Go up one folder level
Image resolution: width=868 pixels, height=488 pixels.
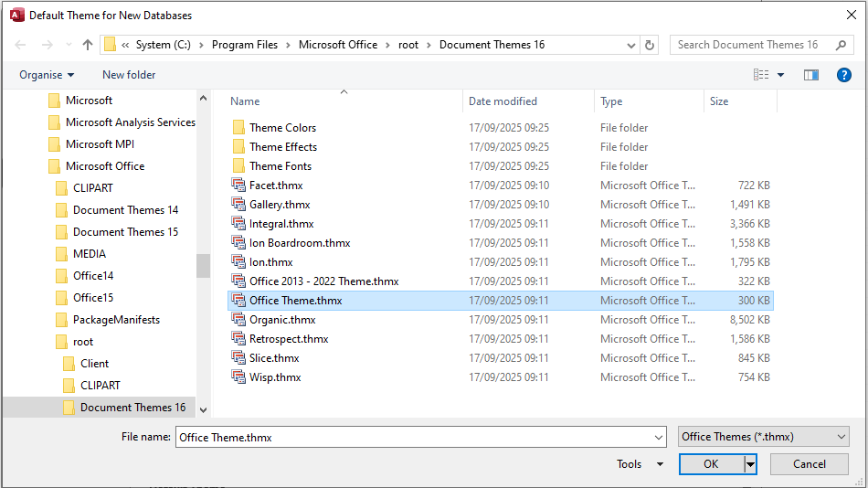click(88, 45)
